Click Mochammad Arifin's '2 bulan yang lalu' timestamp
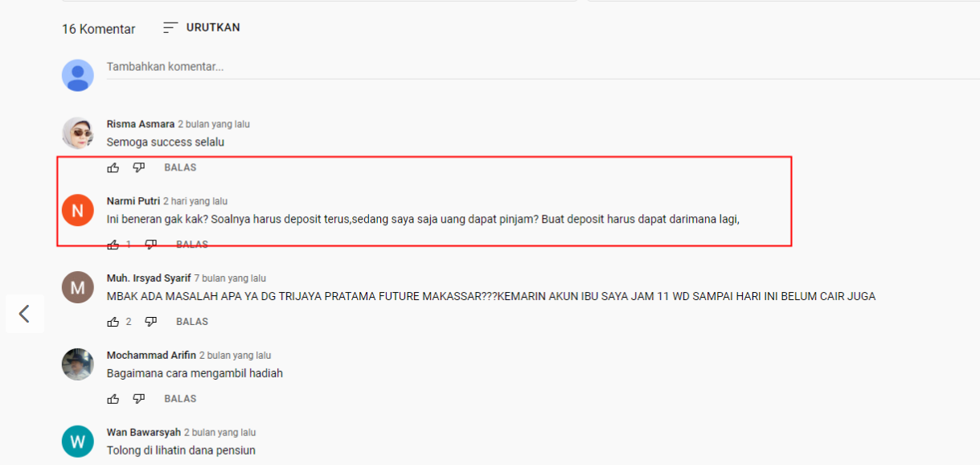 point(236,356)
